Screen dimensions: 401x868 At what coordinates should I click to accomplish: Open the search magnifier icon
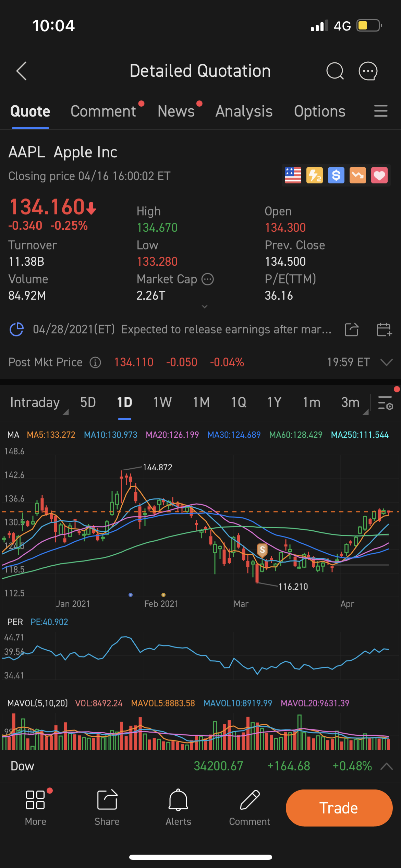pos(335,71)
